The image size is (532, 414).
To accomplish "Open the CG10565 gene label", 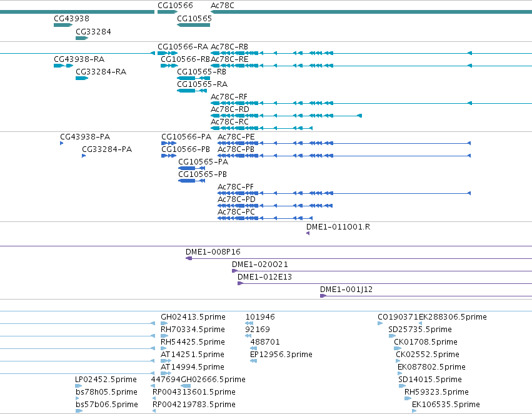I will (194, 18).
